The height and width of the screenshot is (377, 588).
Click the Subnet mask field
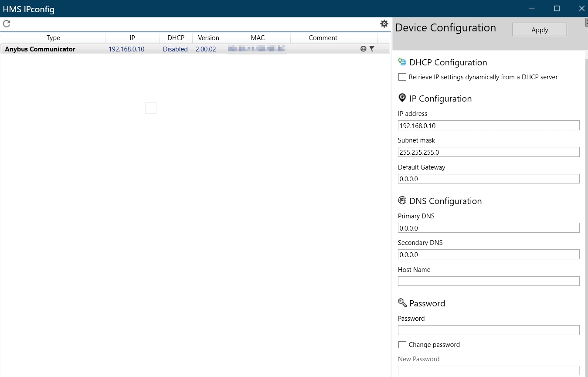(x=489, y=152)
